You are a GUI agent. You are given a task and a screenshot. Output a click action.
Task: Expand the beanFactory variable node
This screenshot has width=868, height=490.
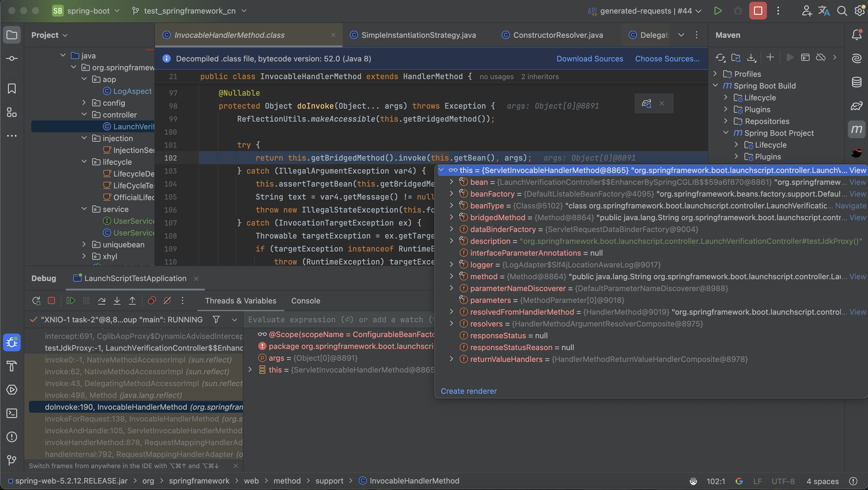click(451, 194)
